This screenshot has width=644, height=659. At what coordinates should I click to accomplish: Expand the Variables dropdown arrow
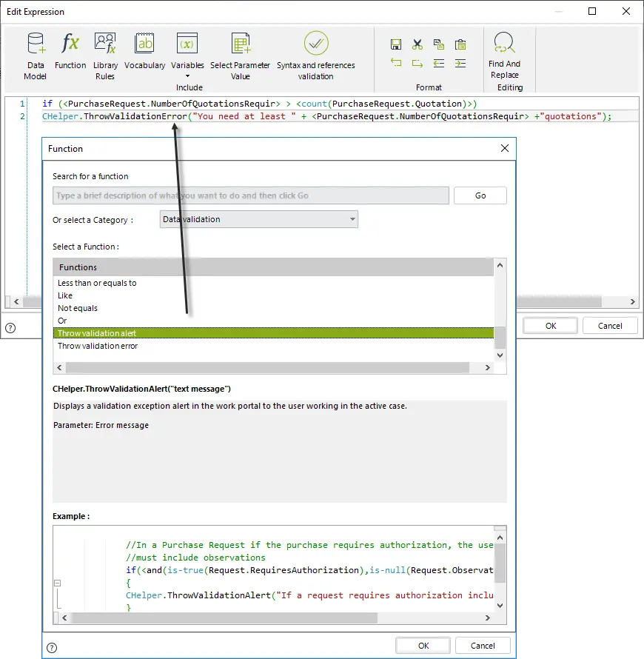187,76
